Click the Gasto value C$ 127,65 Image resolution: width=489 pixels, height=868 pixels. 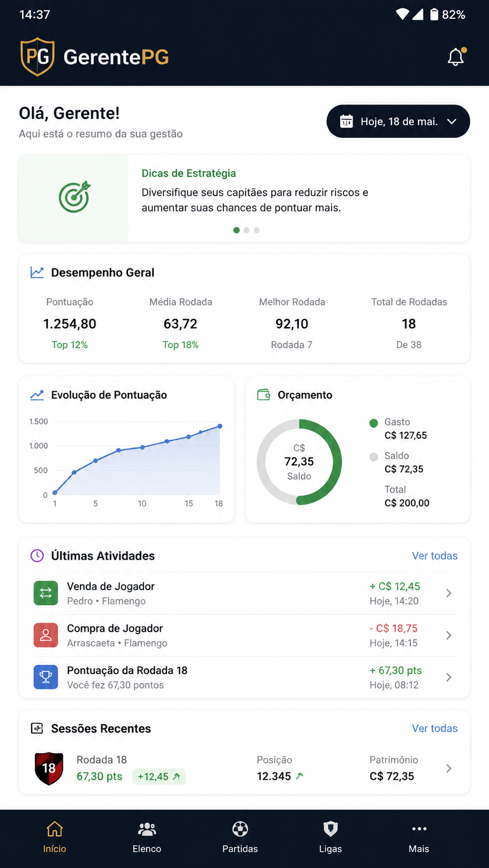point(406,436)
